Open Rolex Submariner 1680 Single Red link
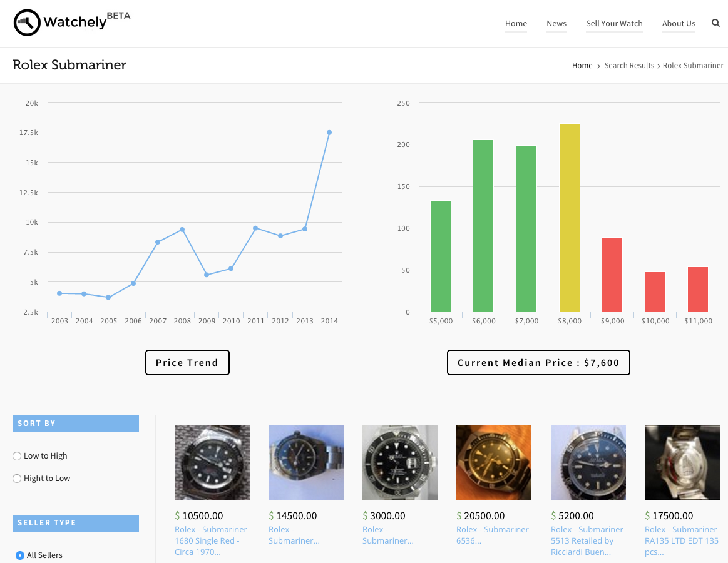The image size is (728, 563). point(211,540)
